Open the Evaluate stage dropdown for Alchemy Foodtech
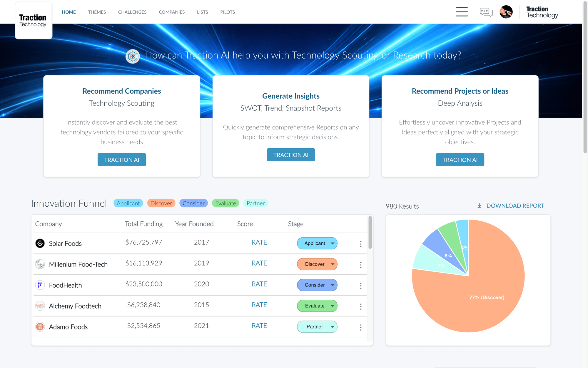The height and width of the screenshot is (368, 588). 317,306
